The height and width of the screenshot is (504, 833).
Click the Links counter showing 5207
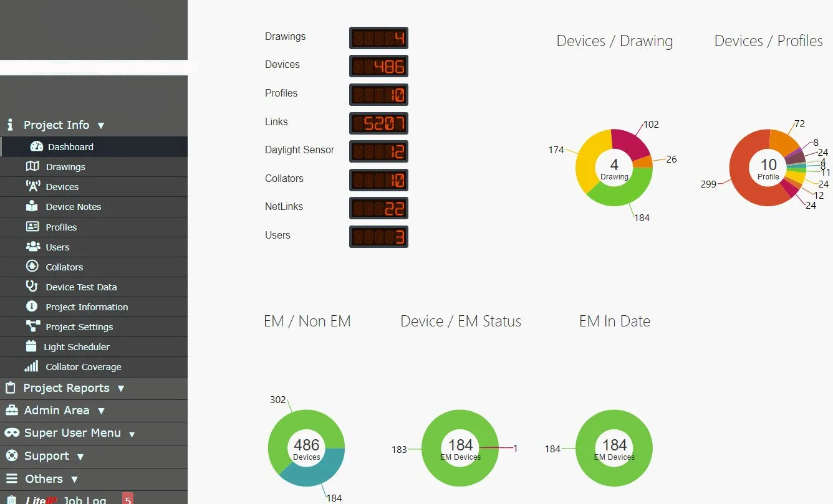point(378,123)
